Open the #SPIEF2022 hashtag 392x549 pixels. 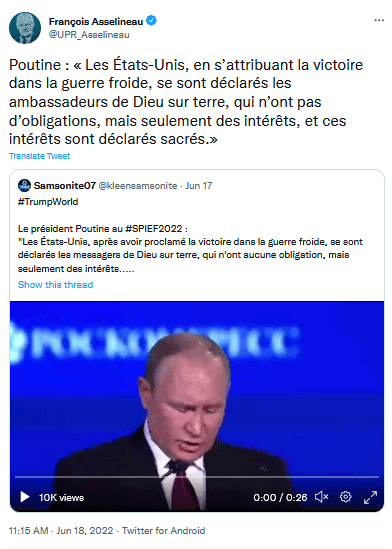(x=154, y=229)
